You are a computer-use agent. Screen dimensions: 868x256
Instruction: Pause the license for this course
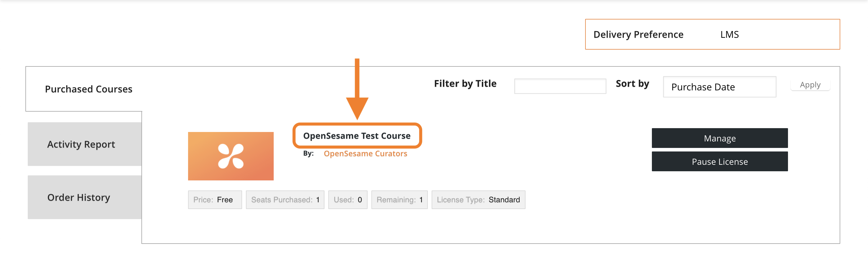coord(720,161)
